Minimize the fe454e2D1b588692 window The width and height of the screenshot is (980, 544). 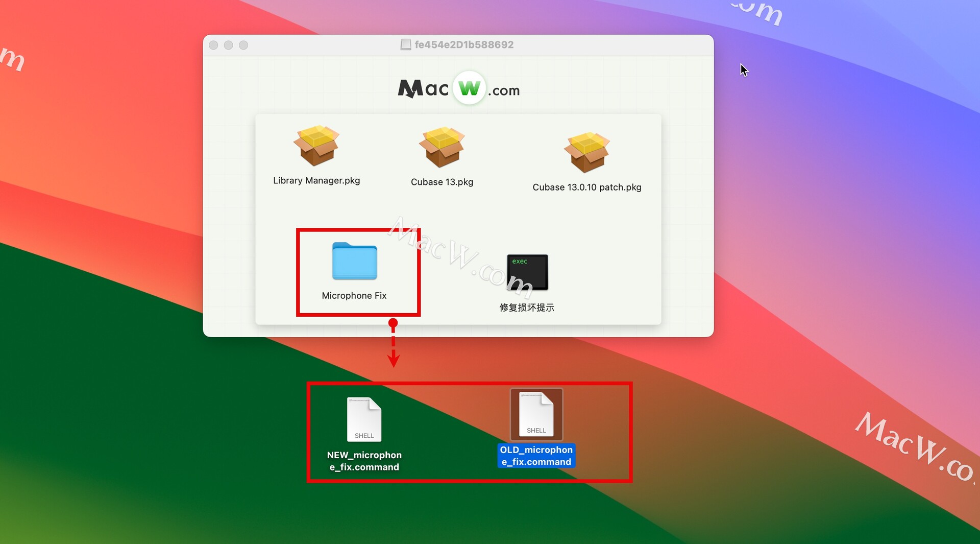coord(229,45)
